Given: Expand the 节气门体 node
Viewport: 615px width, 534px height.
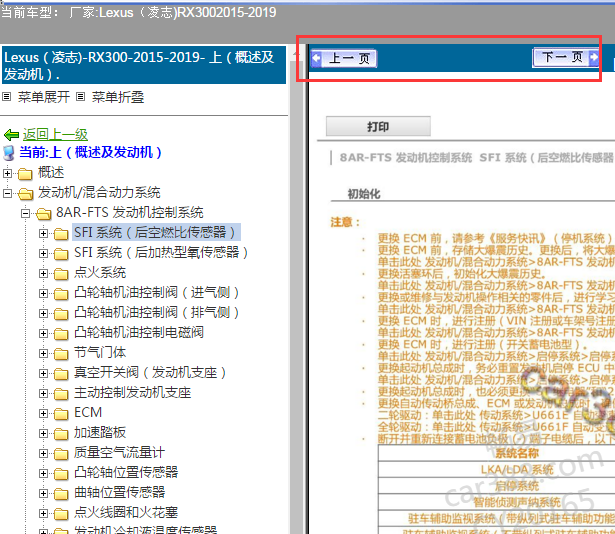Looking at the screenshot, I should click(x=44, y=354).
